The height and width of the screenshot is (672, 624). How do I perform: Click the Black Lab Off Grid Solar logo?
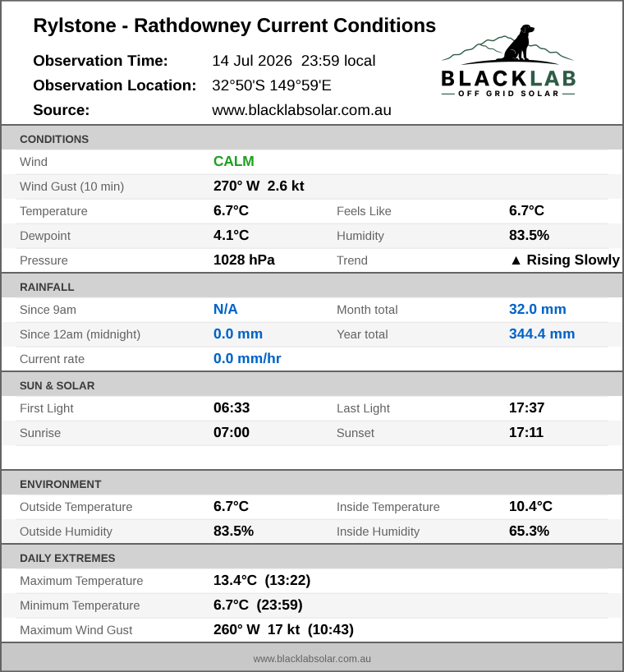click(x=508, y=61)
